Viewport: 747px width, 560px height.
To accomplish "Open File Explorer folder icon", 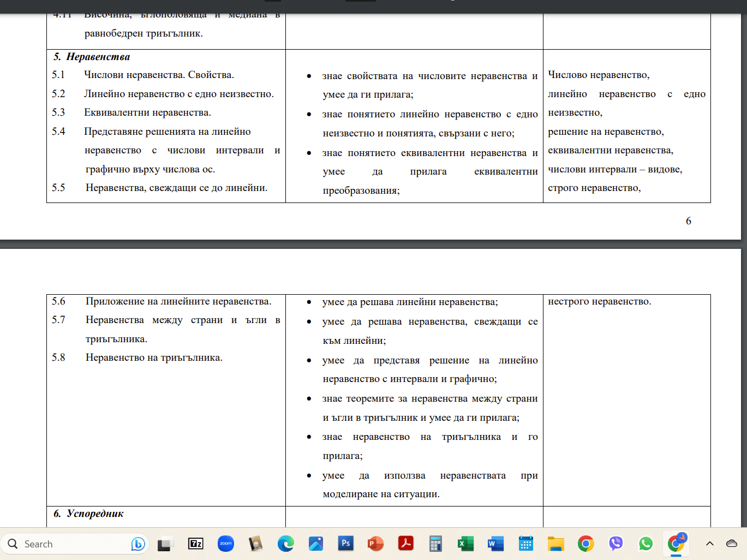I will point(555,544).
